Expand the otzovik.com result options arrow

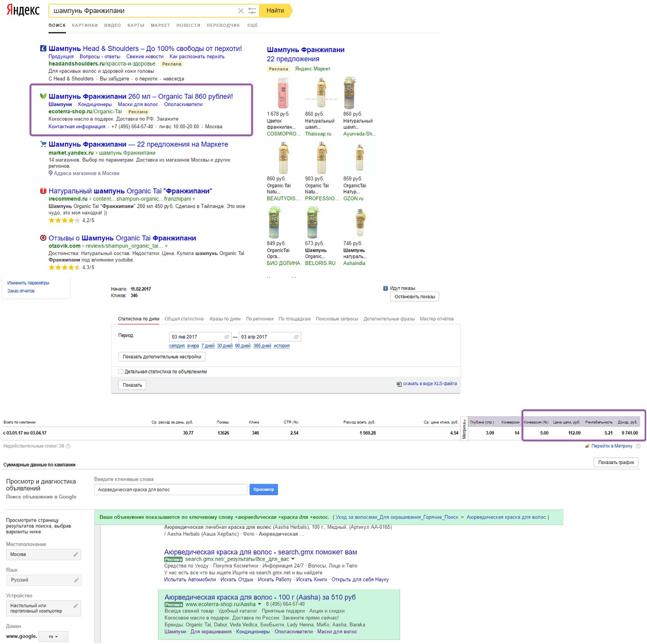click(x=166, y=246)
